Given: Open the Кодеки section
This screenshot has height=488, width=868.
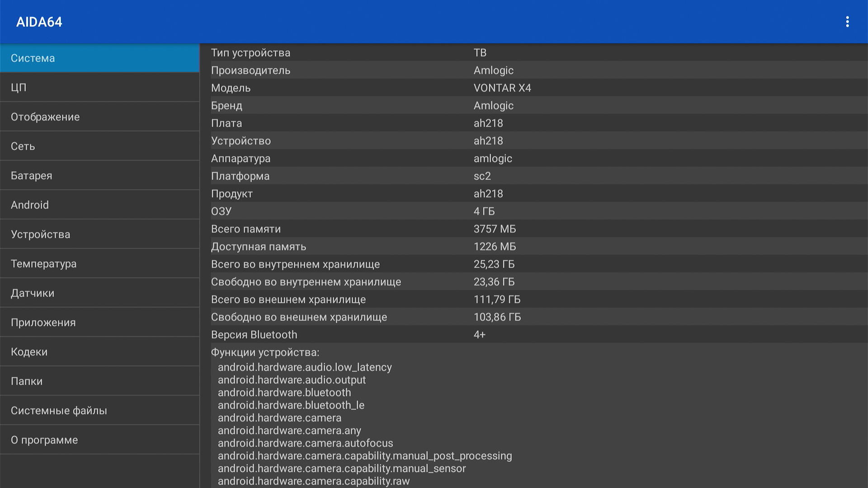Looking at the screenshot, I should 99,352.
